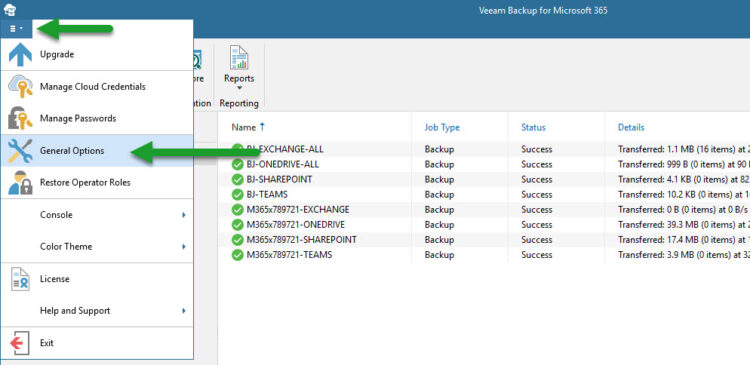Click the success icon for BJ-SHAREPOINT
Image resolution: width=750 pixels, height=365 pixels.
tap(237, 179)
